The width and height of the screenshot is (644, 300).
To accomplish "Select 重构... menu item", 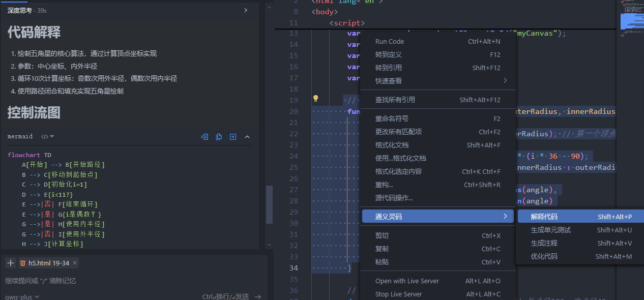I will pyautogui.click(x=438, y=185).
